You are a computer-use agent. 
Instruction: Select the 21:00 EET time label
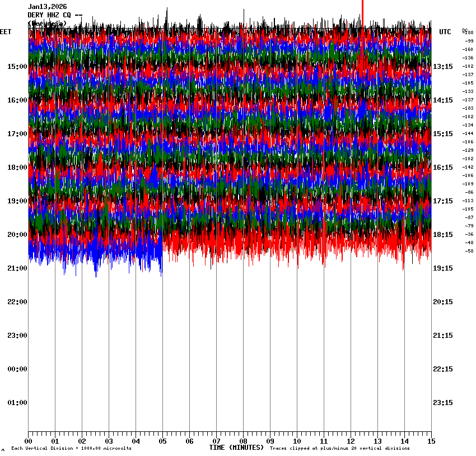[x=17, y=268]
